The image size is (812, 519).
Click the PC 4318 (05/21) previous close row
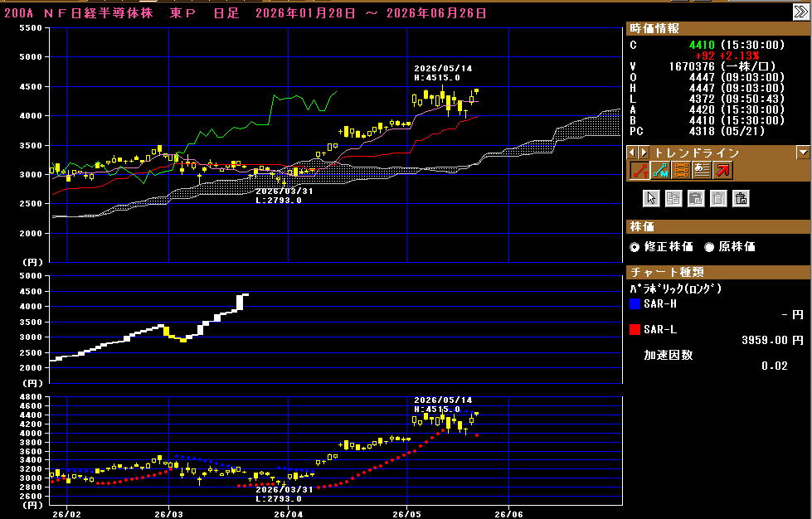point(697,132)
